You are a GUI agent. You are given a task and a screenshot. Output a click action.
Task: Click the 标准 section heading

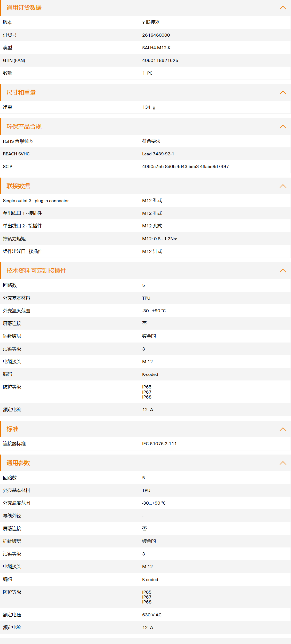[x=12, y=429]
